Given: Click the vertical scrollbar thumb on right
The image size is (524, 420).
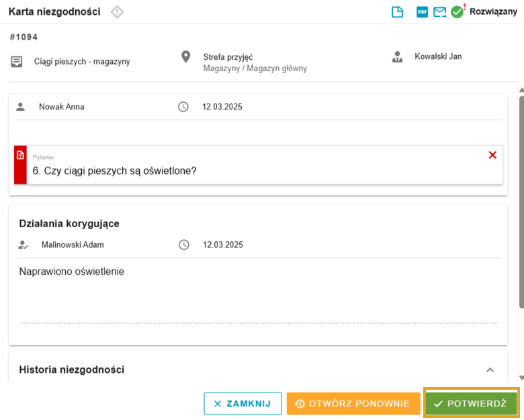Looking at the screenshot, I should [521, 202].
